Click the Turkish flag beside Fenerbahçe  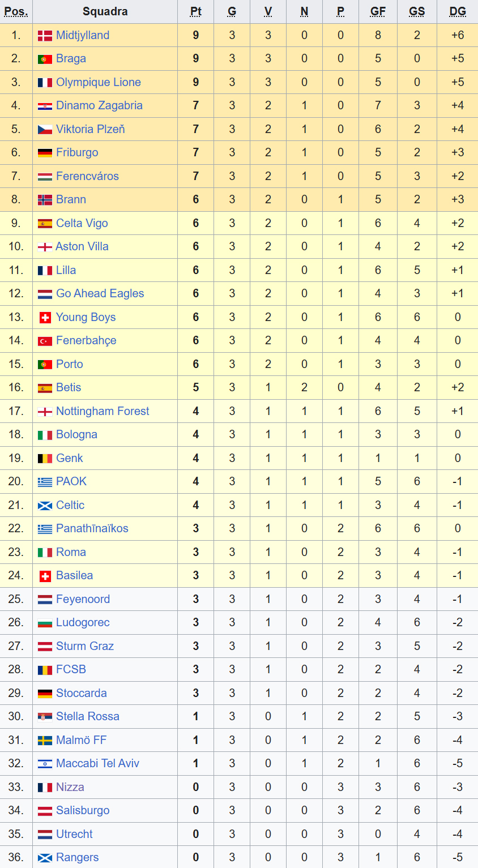click(45, 341)
